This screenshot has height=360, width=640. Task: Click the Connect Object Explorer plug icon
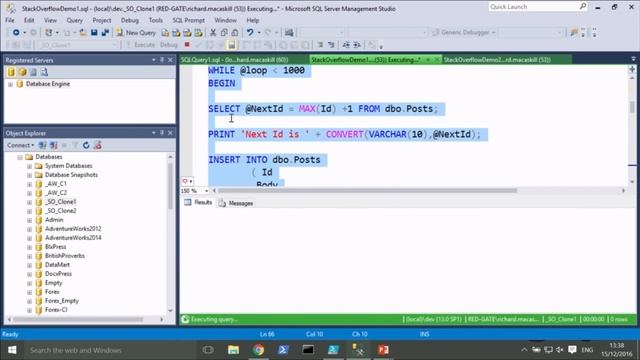pyautogui.click(x=42, y=145)
